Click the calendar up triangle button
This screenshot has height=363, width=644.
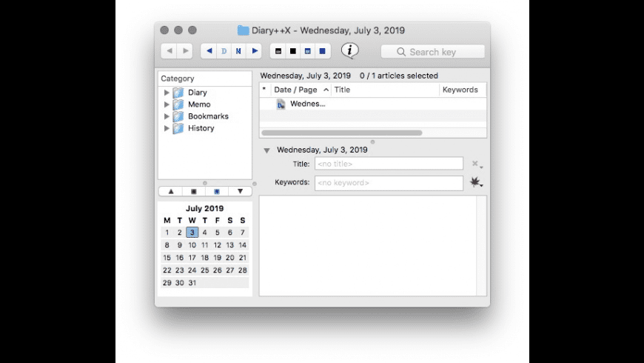click(x=171, y=191)
